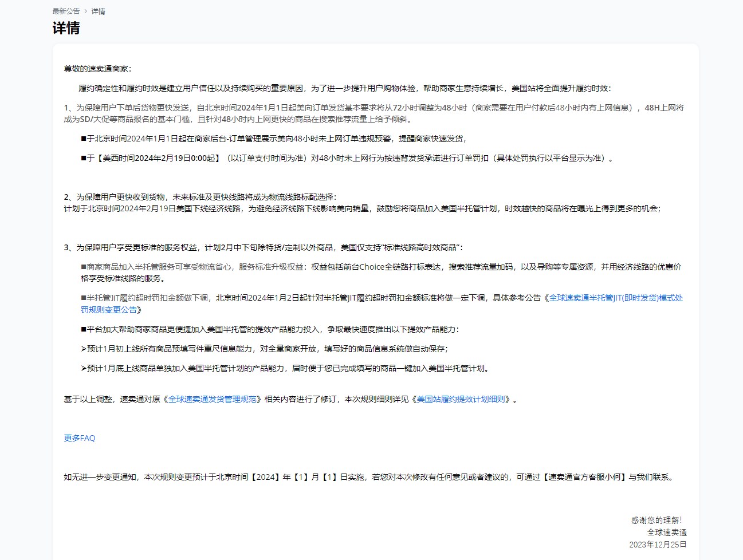This screenshot has height=560, width=743.
Task: Click the text 感谢您的理解!
Action: [656, 520]
